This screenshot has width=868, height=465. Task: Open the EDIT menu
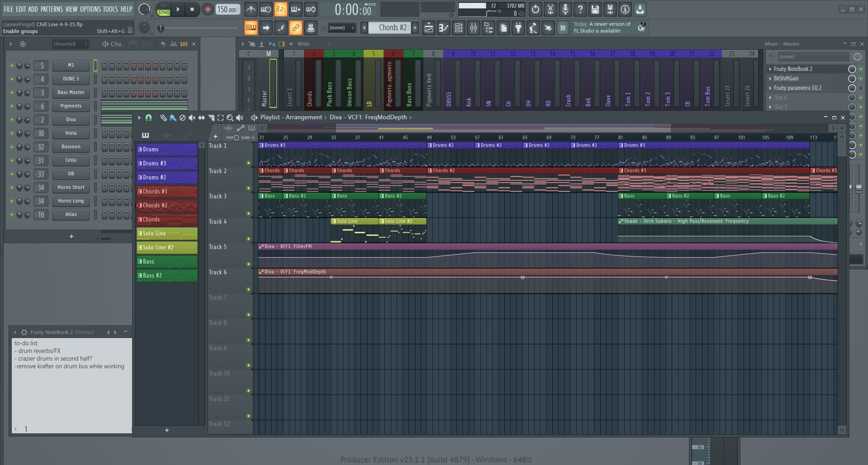click(21, 9)
